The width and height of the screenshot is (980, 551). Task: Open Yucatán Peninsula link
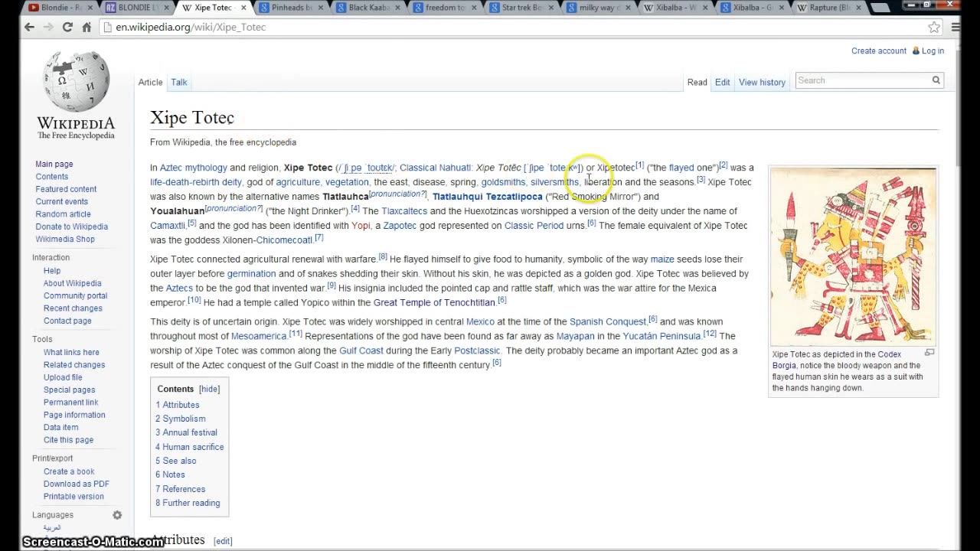click(662, 336)
